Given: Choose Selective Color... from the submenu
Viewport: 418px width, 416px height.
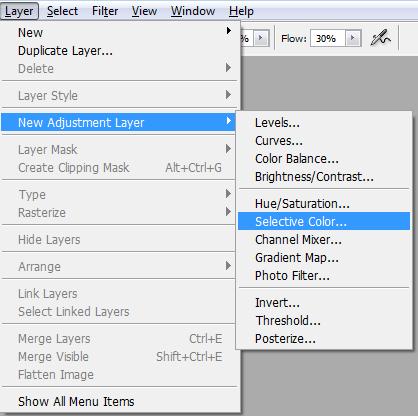Looking at the screenshot, I should [324, 221].
